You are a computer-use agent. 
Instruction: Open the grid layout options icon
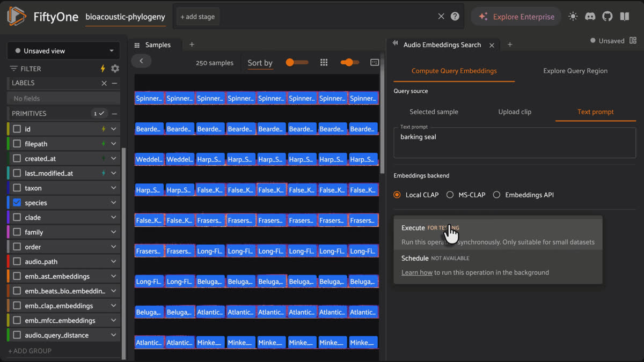point(324,63)
